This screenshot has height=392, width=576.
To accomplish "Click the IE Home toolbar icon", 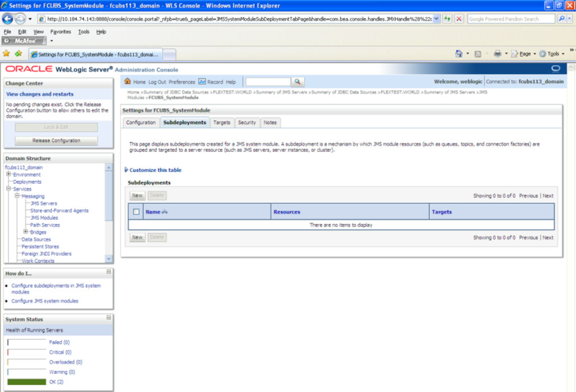I will (x=459, y=54).
